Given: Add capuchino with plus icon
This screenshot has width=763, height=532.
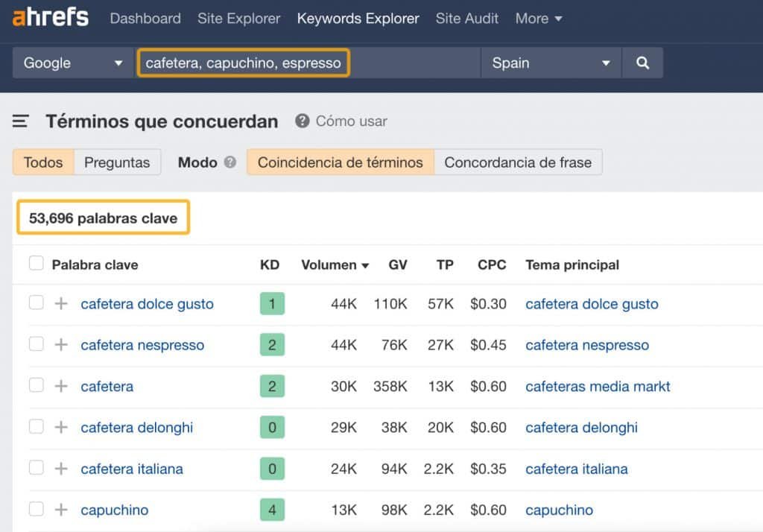Looking at the screenshot, I should pyautogui.click(x=61, y=510).
